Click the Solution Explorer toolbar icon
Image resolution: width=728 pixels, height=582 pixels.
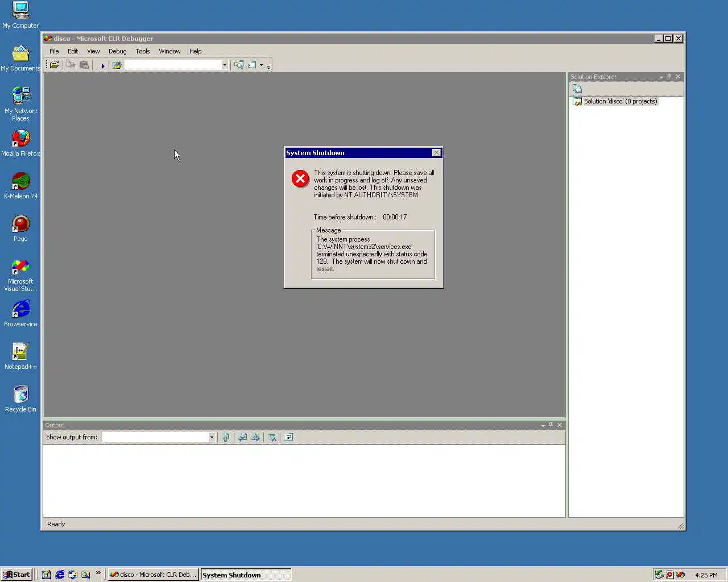pyautogui.click(x=239, y=65)
